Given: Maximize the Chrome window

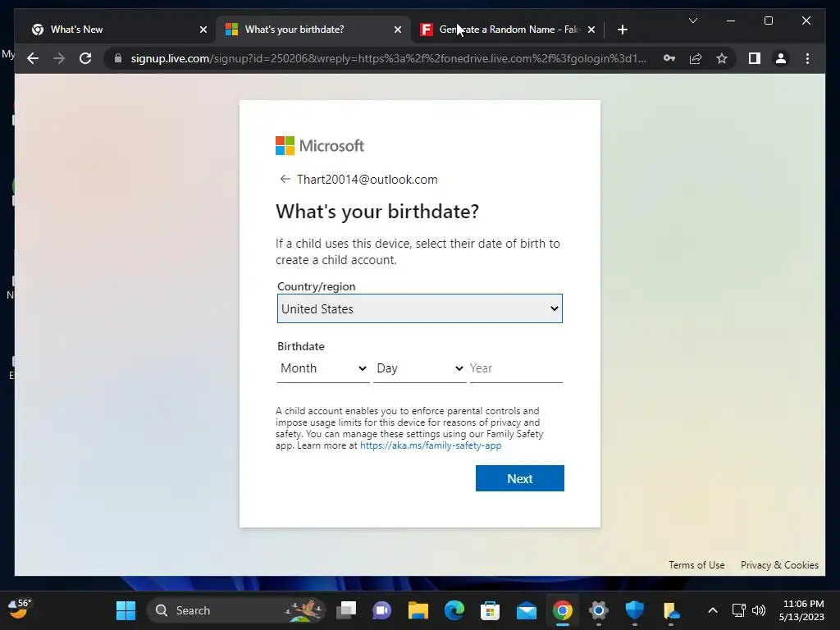Looking at the screenshot, I should [x=768, y=21].
